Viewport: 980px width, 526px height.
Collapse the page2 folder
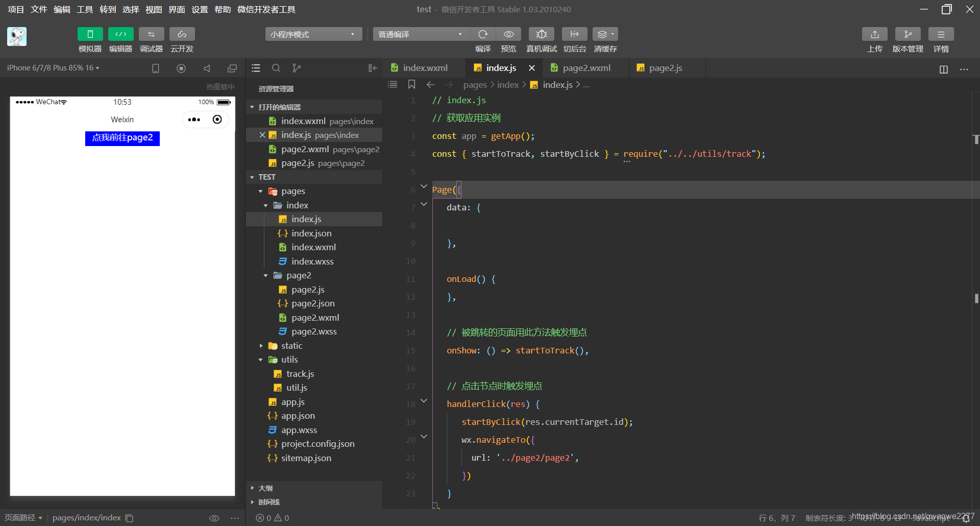[314, 275]
